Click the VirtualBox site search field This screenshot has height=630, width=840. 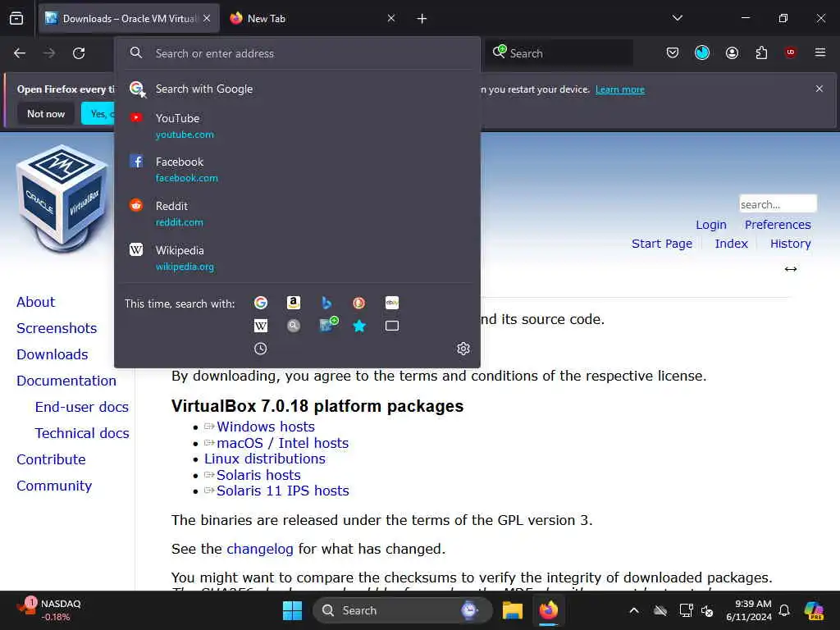click(778, 204)
